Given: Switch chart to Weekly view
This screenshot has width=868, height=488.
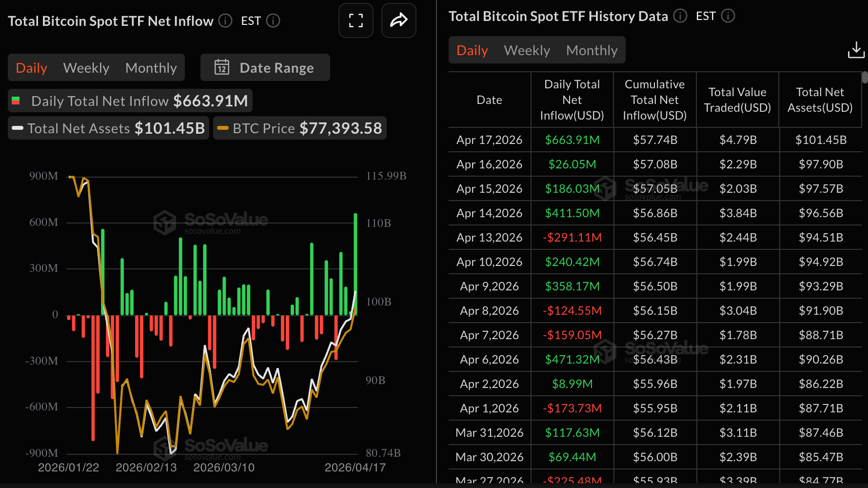Looking at the screenshot, I should (x=86, y=68).
